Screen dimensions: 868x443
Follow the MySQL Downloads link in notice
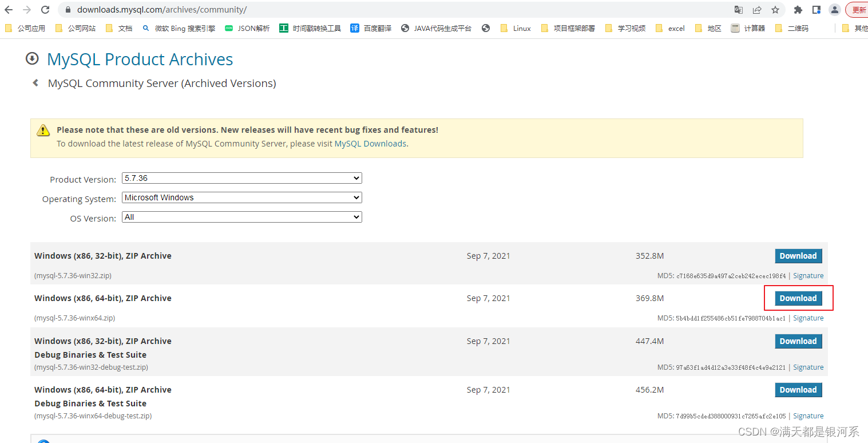coord(370,144)
